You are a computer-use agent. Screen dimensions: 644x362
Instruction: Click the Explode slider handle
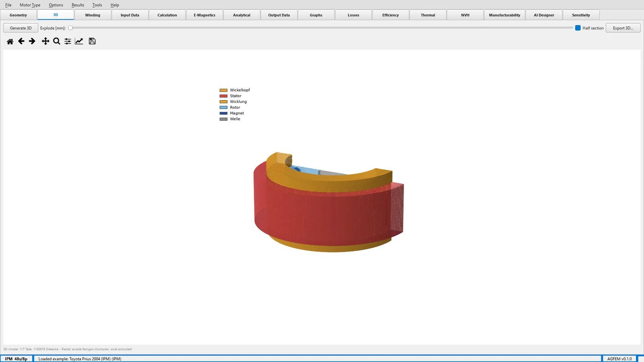pos(70,28)
